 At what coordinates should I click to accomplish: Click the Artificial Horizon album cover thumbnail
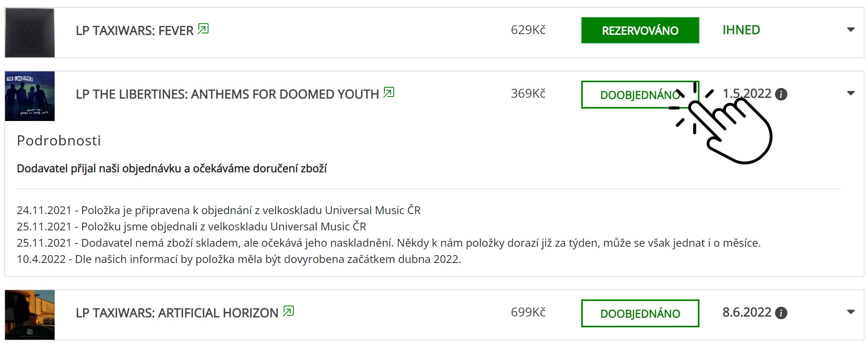pyautogui.click(x=30, y=315)
